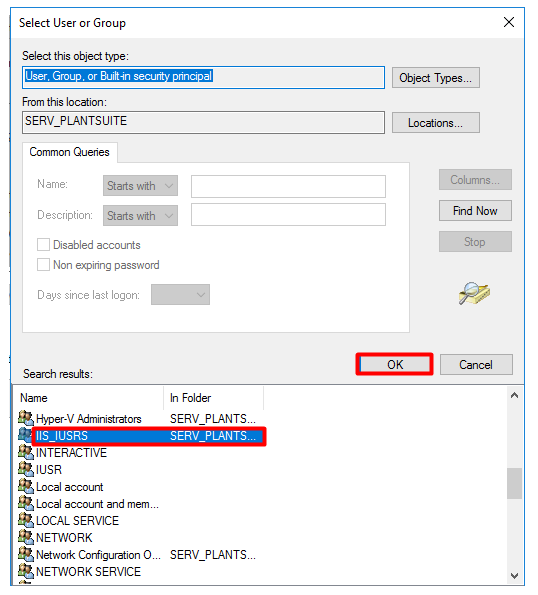Click the LOCAL SERVICE icon
538x595 pixels.
(26, 520)
